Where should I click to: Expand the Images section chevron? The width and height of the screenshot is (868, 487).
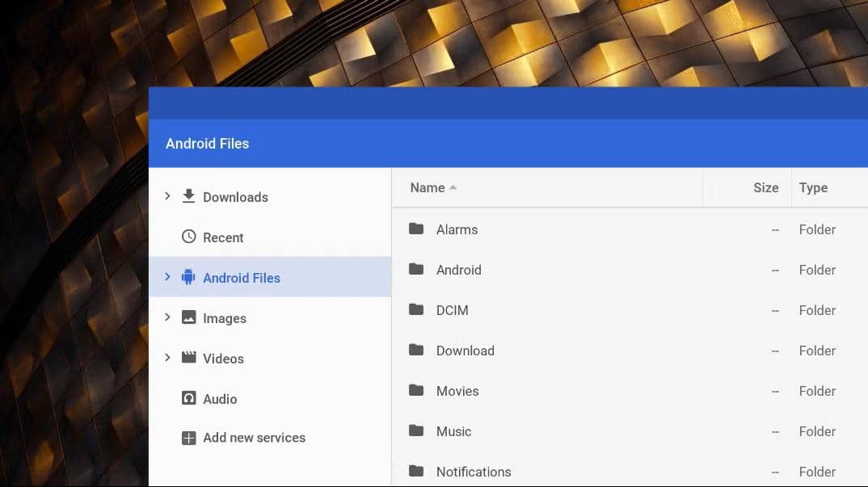tap(167, 317)
